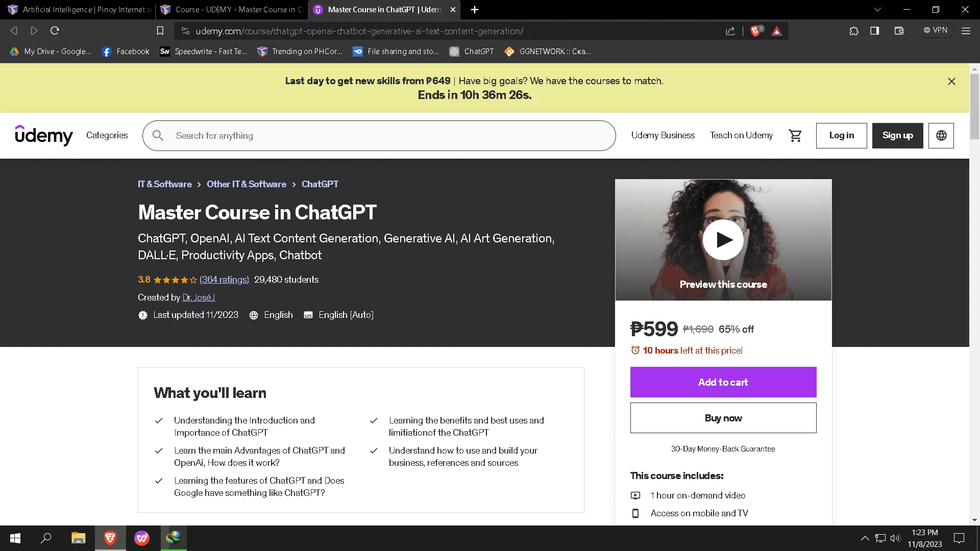Image resolution: width=980 pixels, height=551 pixels.
Task: Click the search magnifier icon
Action: (158, 136)
